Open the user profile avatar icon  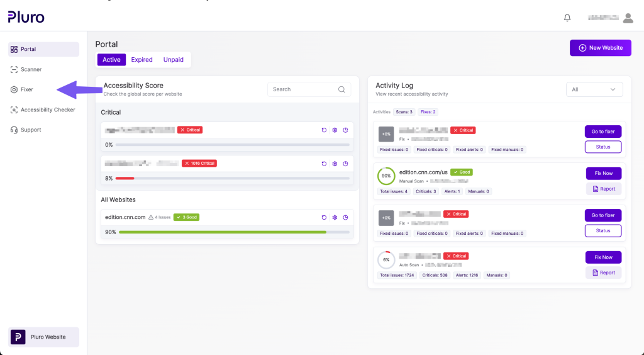(x=628, y=18)
